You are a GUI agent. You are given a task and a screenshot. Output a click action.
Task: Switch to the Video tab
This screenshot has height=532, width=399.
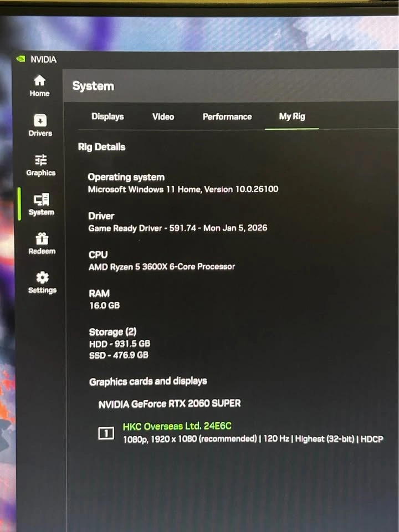click(163, 117)
